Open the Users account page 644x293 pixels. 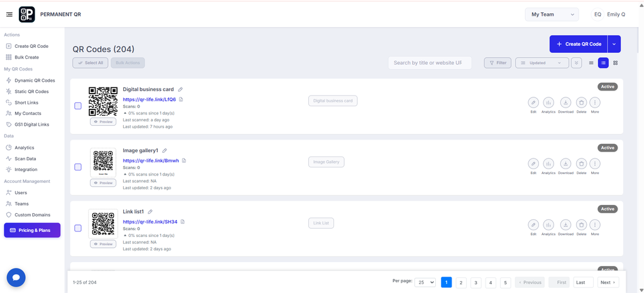click(16, 192)
